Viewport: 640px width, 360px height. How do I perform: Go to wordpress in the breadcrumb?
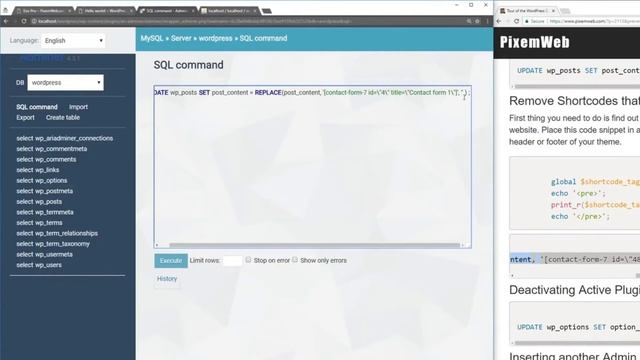216,38
